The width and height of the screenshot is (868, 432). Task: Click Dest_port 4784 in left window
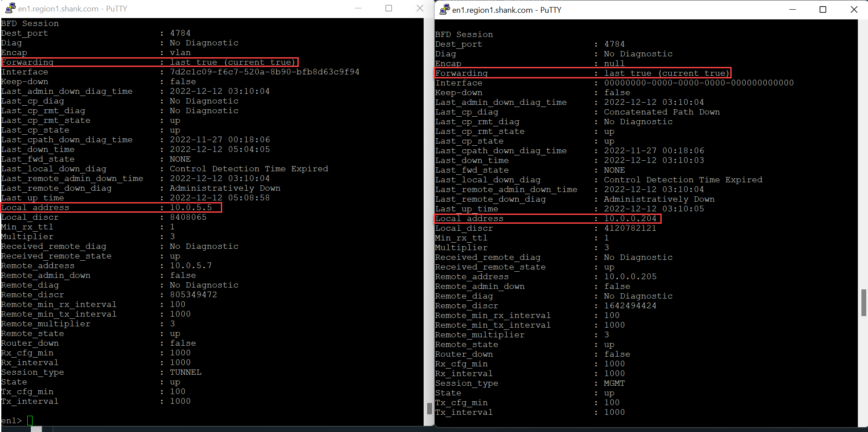(x=180, y=33)
